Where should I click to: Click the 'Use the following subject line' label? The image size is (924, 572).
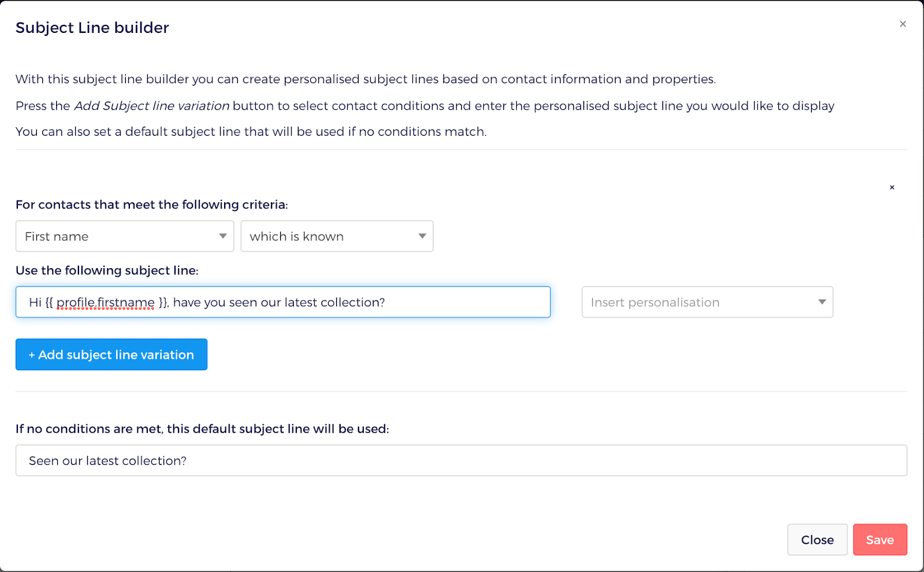pos(107,270)
